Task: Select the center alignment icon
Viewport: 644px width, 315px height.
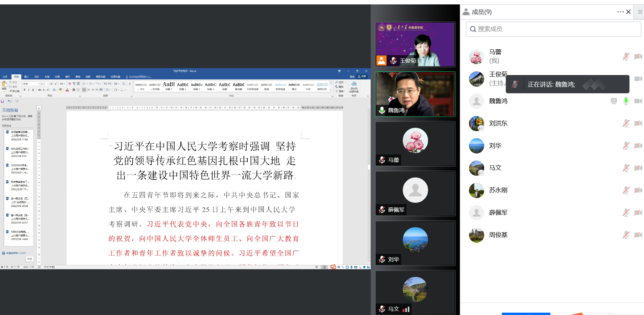Action: click(89, 90)
